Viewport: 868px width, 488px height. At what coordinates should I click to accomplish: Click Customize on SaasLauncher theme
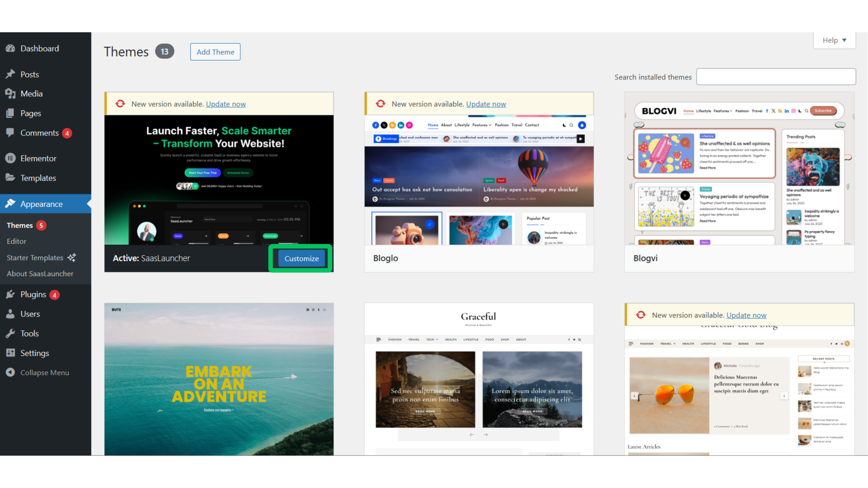coord(301,259)
